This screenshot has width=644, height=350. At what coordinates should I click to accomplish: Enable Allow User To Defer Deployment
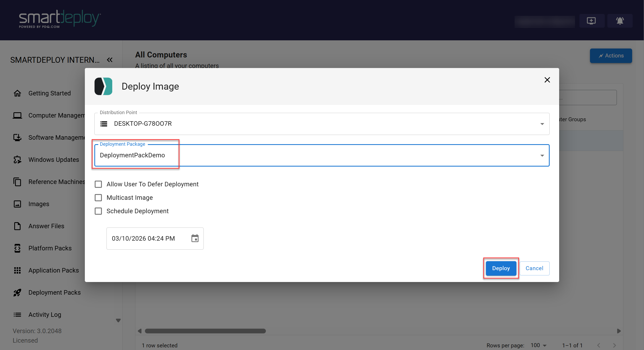98,184
